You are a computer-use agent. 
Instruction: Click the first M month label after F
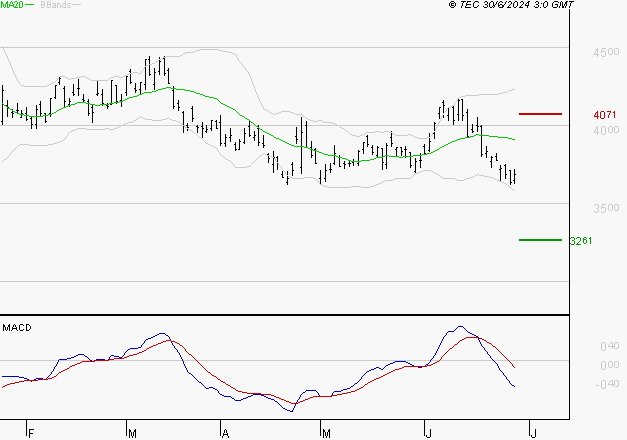coord(132,434)
